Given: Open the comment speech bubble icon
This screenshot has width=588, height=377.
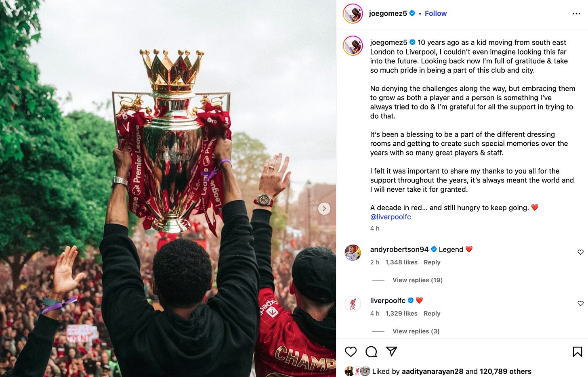Looking at the screenshot, I should pos(371,352).
